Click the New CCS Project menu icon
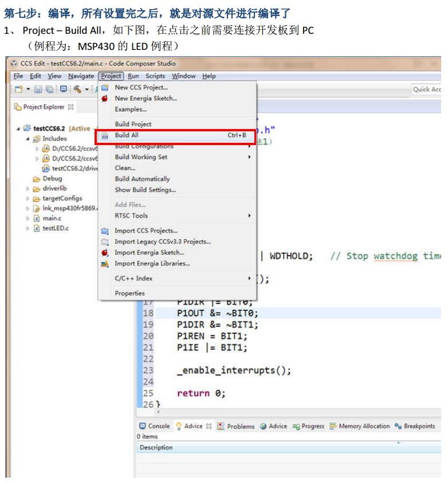Image resolution: width=448 pixels, height=484 pixels. pyautogui.click(x=105, y=87)
